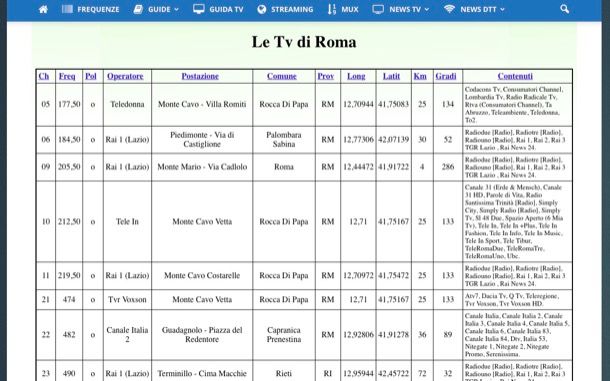This screenshot has height=381, width=610.
Task: Open the search magnifier icon
Action: 564,9
